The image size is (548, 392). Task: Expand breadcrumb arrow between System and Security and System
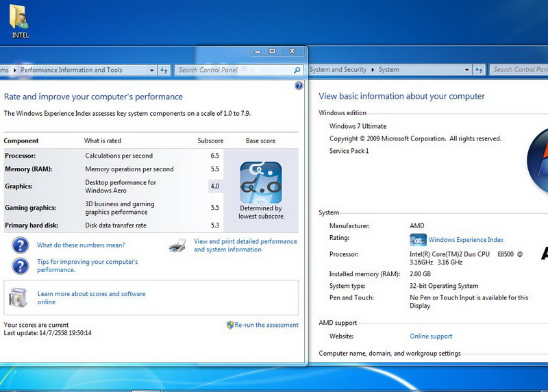click(x=373, y=70)
